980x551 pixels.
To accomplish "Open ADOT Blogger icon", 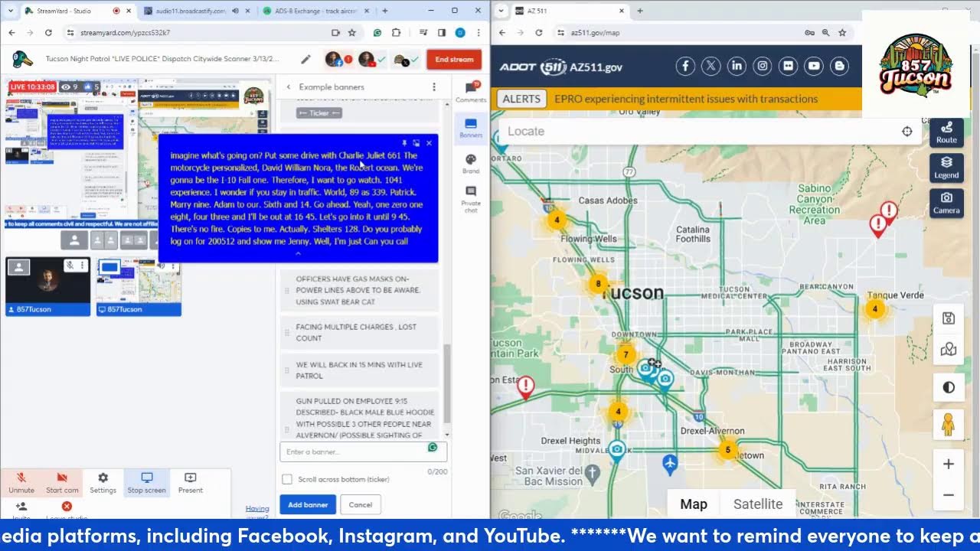I will 840,66.
